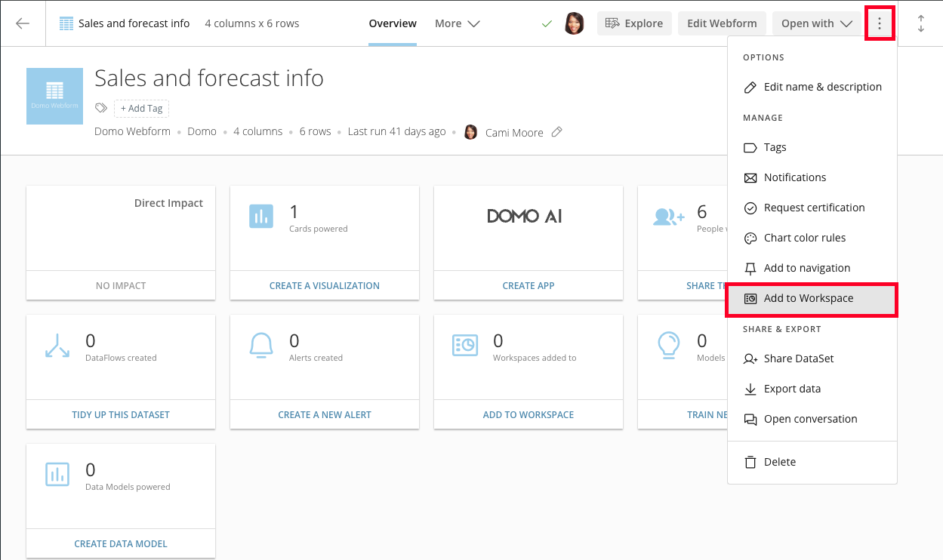The image size is (943, 560).
Task: Click CREATE APP link
Action: 529,286
